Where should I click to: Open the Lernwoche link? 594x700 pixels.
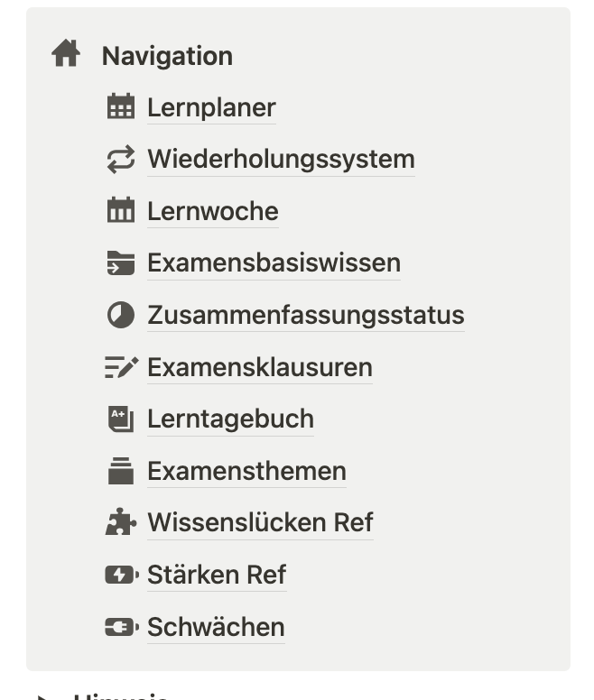click(x=212, y=212)
